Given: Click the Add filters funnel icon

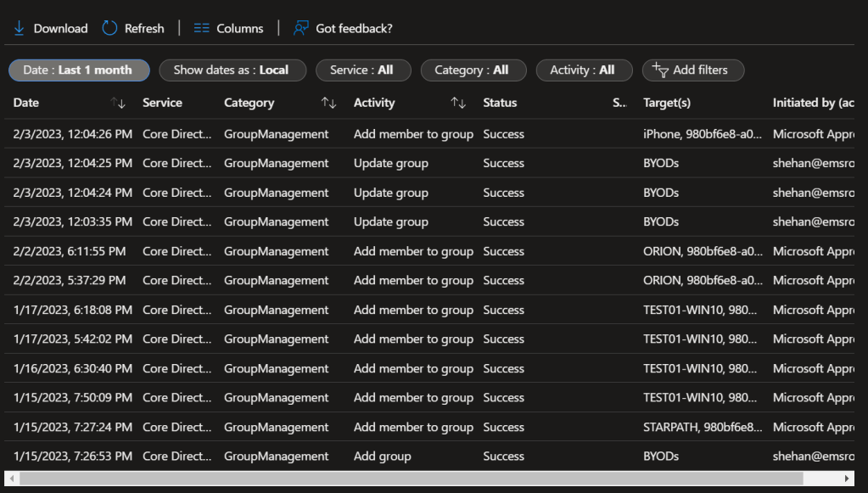Looking at the screenshot, I should pyautogui.click(x=658, y=70).
